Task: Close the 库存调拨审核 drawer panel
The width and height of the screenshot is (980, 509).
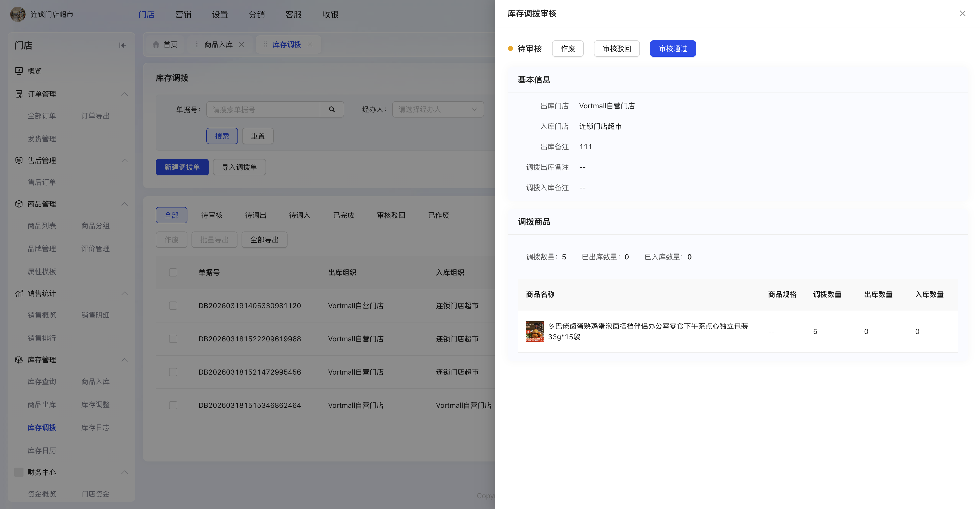Action: tap(962, 14)
